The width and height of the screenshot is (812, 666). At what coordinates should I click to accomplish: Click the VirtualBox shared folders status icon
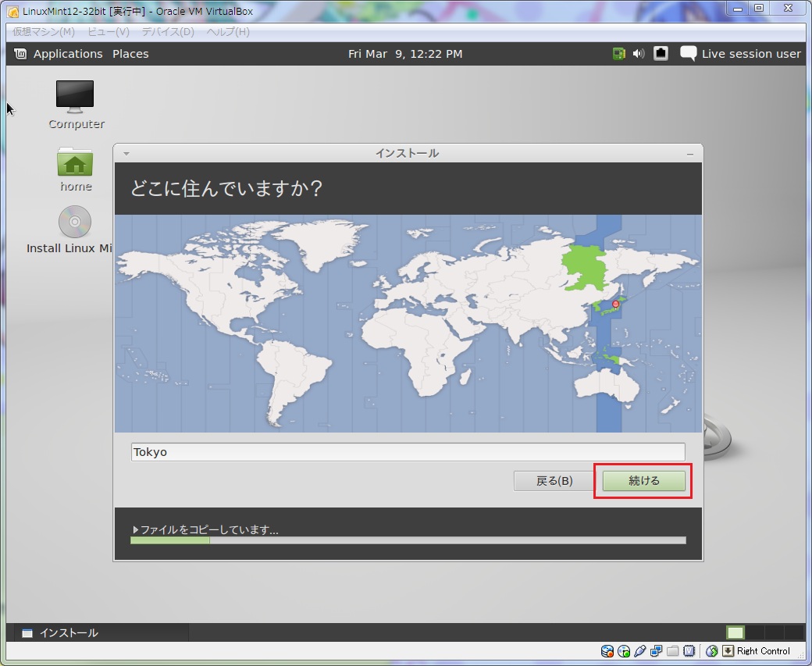(x=673, y=651)
